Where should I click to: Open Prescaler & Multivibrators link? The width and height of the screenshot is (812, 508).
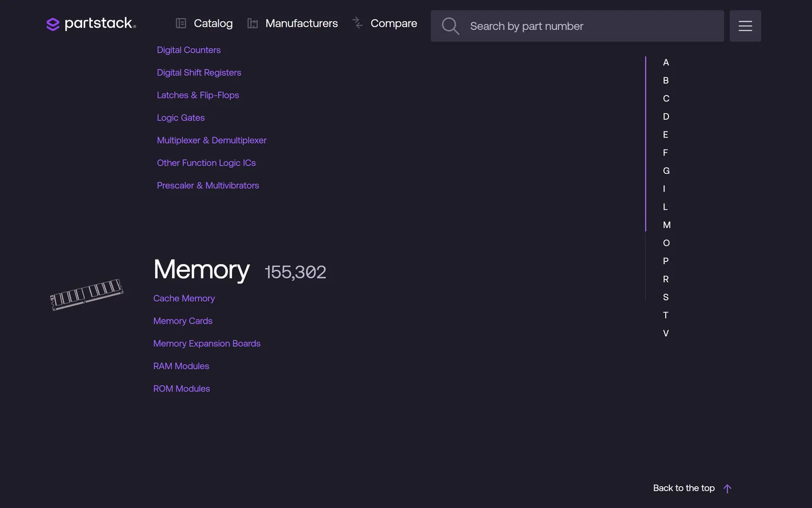click(x=208, y=185)
